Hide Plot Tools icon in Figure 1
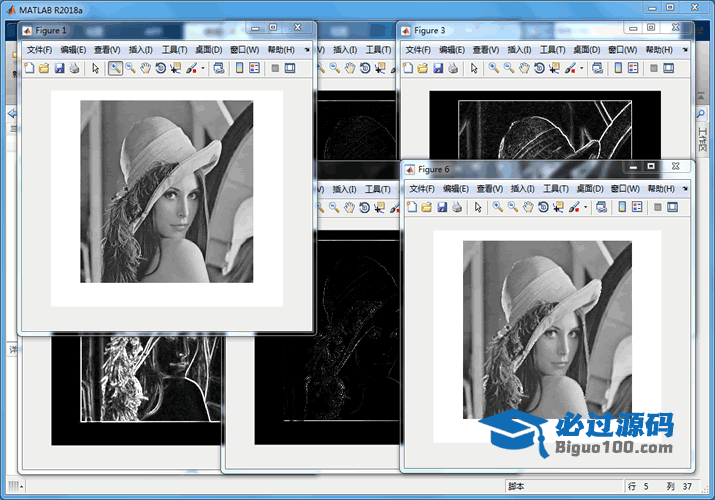The image size is (715, 500). click(275, 68)
